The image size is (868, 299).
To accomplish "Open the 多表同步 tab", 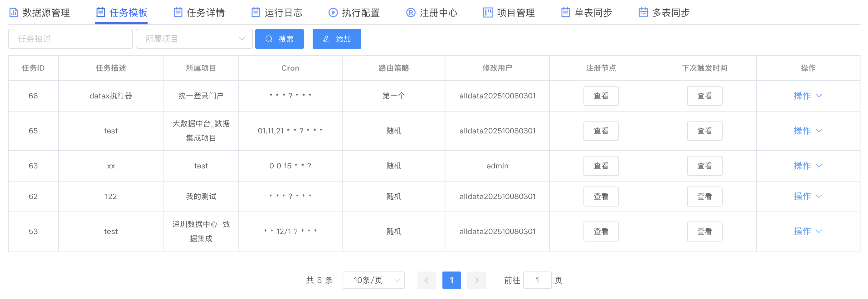I will (x=664, y=12).
